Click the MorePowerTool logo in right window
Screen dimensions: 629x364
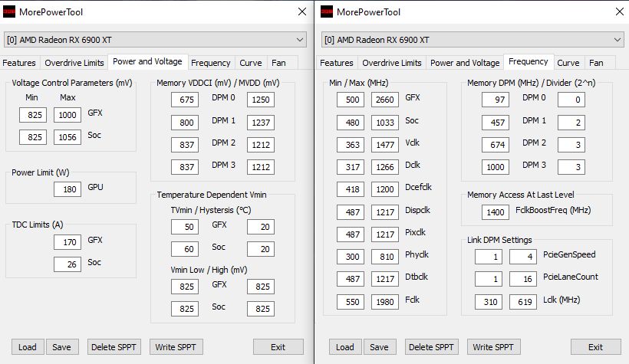[x=327, y=11]
